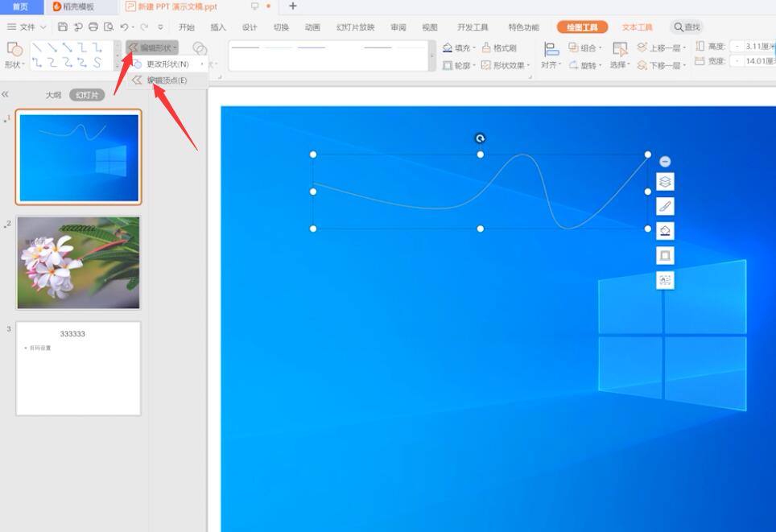The image size is (776, 532).
Task: Click the text box icon beside shape
Action: [665, 281]
